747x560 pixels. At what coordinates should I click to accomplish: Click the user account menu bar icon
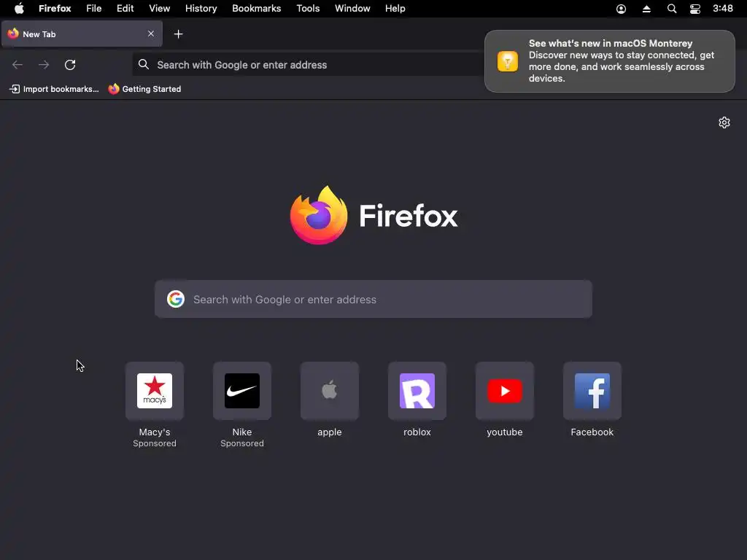point(622,9)
